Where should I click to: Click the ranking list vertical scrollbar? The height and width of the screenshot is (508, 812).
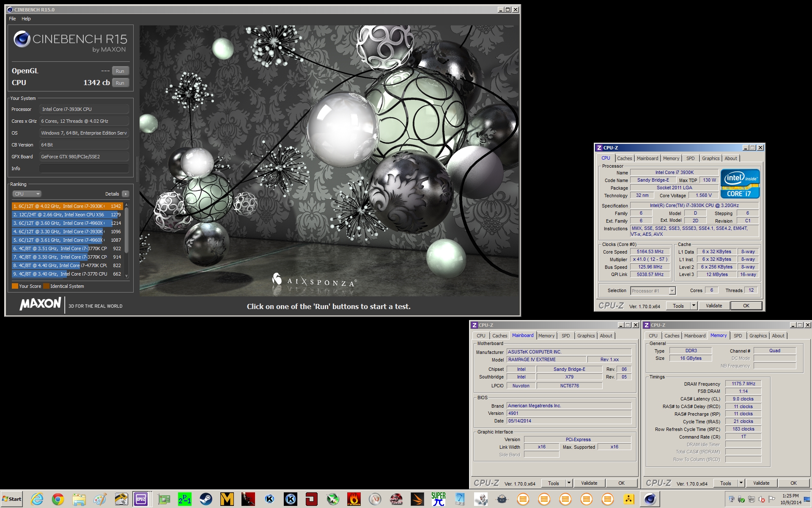point(126,240)
